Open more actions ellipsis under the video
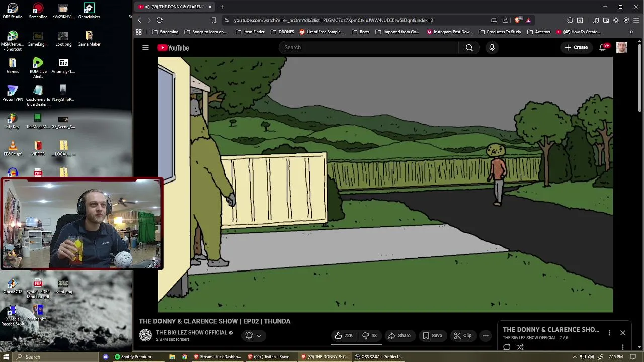Image resolution: width=644 pixels, height=362 pixels. [x=486, y=335]
